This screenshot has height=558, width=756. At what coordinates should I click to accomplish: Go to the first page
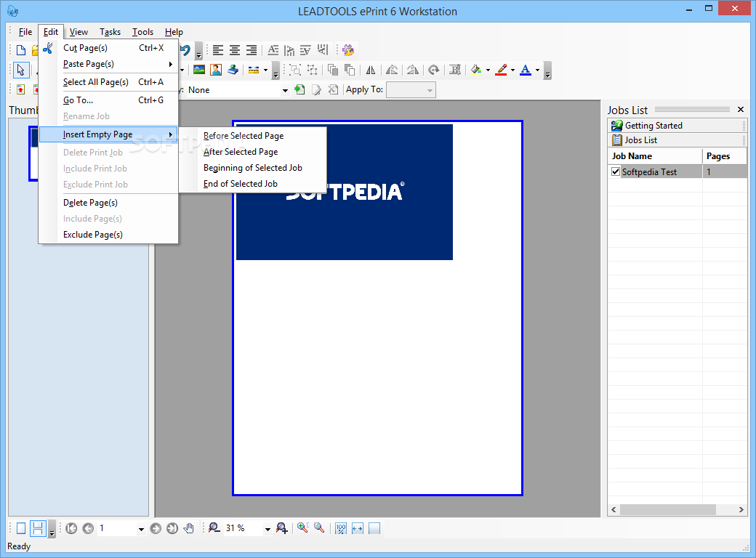(71, 529)
